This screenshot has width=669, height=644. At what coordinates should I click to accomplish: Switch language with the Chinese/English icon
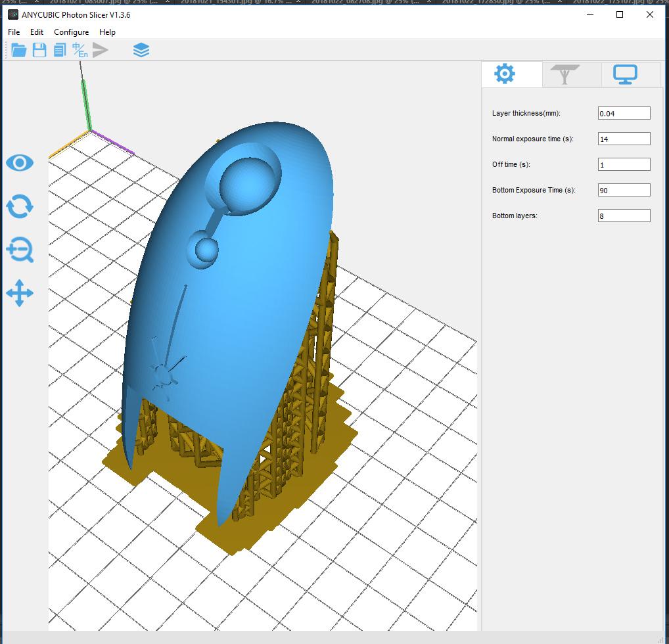(x=80, y=51)
